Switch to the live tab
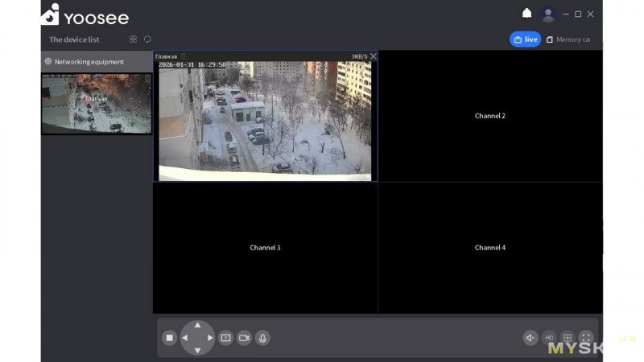 526,39
